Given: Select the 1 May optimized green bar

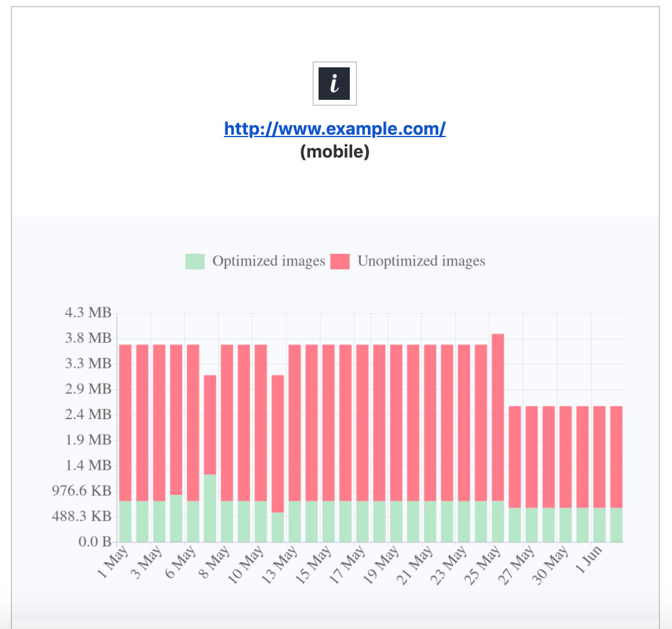Looking at the screenshot, I should pos(125,521).
